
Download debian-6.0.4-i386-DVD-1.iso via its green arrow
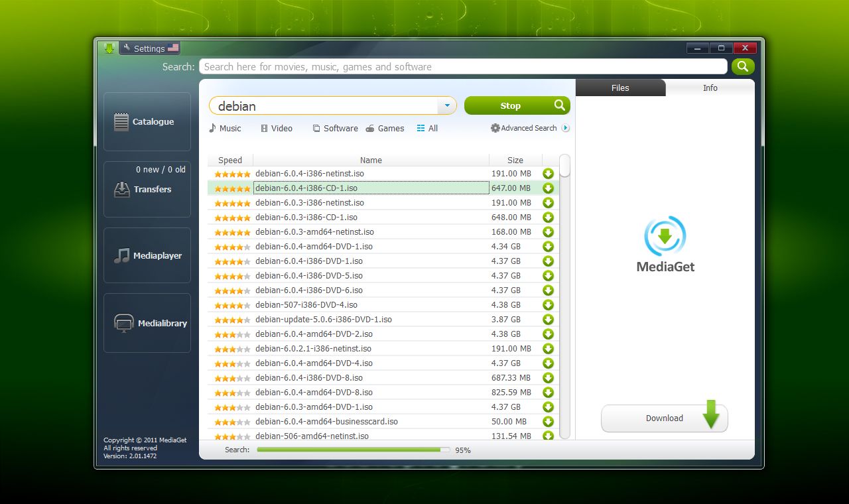pyautogui.click(x=548, y=261)
